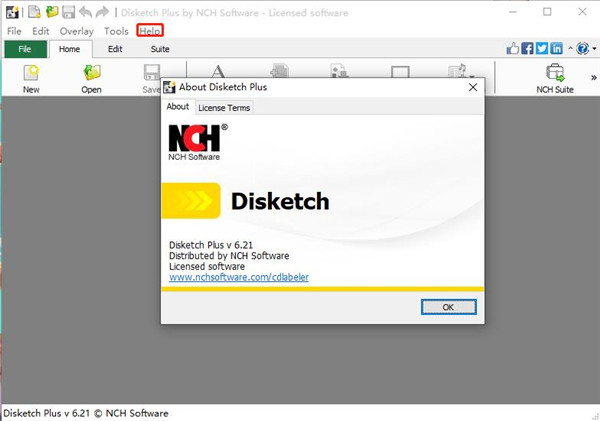Click the Disketch app icon in title bar
600x421 pixels.
tap(13, 12)
